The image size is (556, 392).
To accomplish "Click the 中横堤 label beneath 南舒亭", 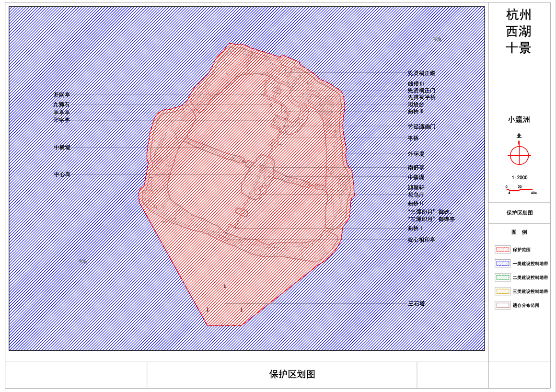I will [416, 177].
